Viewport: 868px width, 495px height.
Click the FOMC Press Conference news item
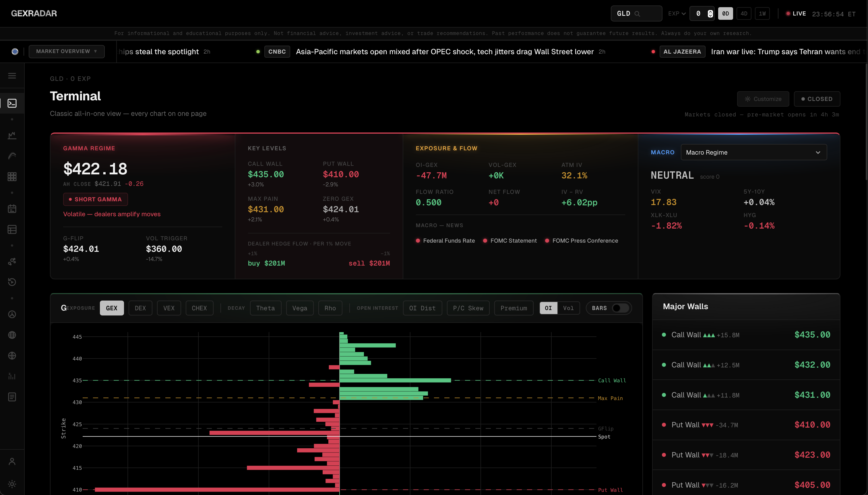[x=582, y=241]
